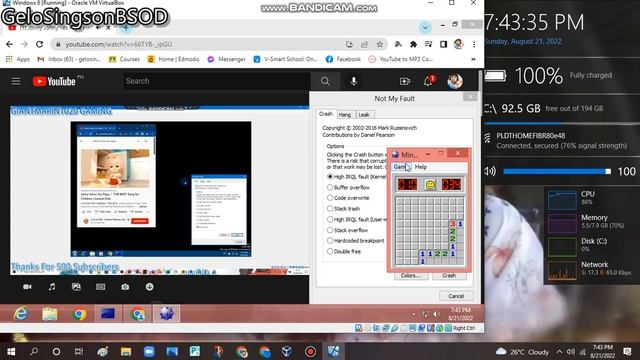Activate YouTube voice search microphone
Image resolution: width=640 pixels, height=360 pixels.
354,81
